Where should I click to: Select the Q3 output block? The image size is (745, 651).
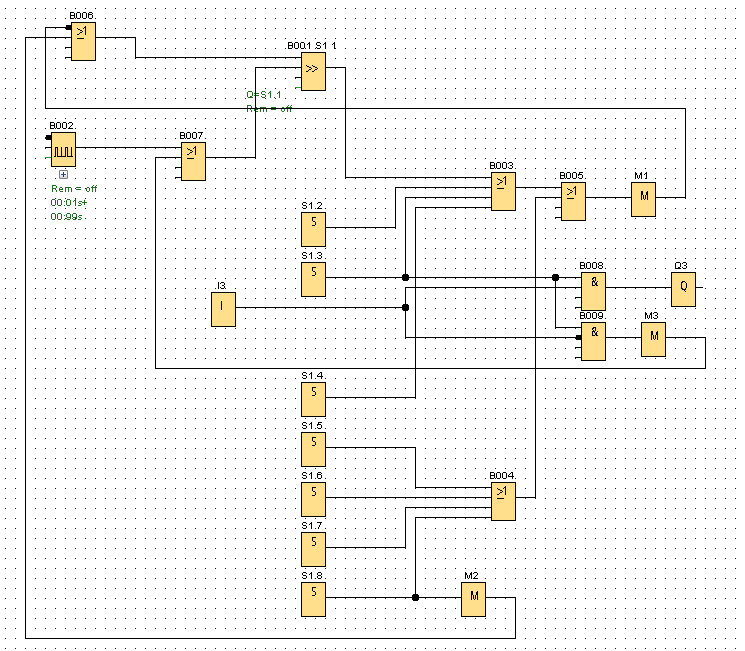683,289
